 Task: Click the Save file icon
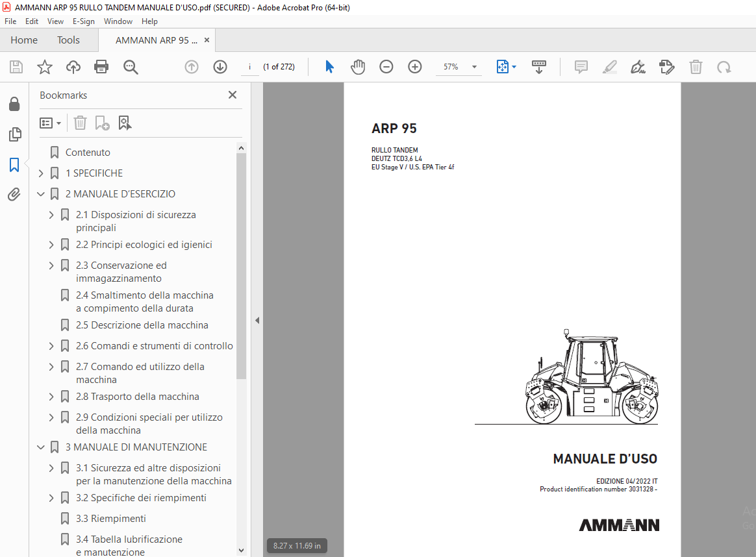16,67
